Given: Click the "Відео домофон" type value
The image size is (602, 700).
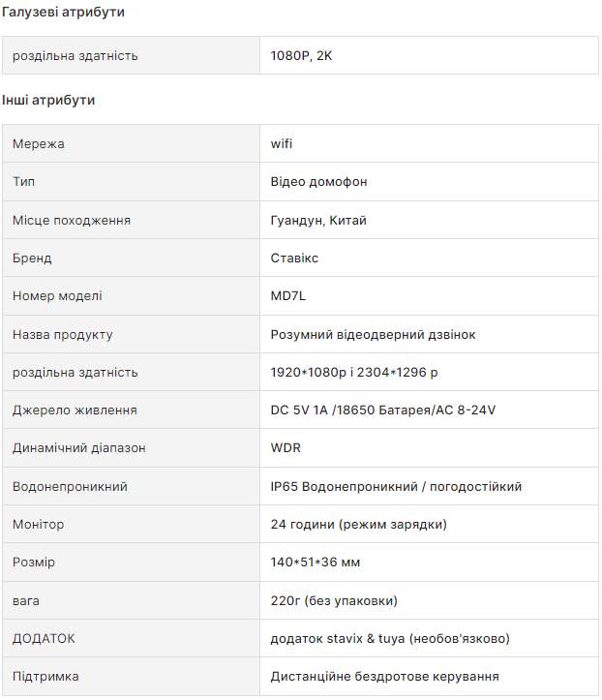Looking at the screenshot, I should click(x=319, y=182).
